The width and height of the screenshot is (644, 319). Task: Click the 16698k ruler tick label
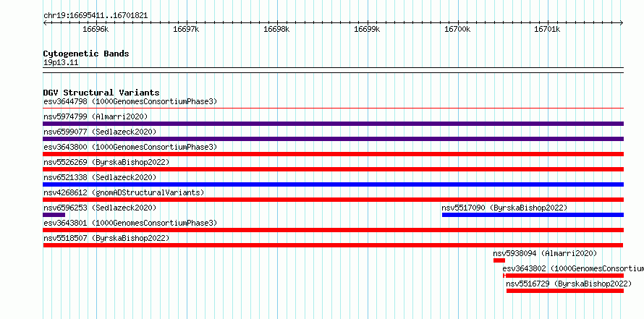[276, 29]
